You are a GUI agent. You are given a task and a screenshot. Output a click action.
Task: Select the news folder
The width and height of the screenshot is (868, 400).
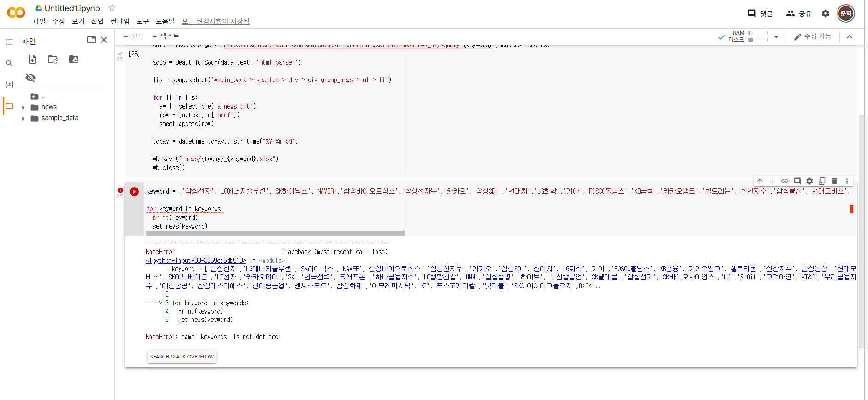[49, 107]
